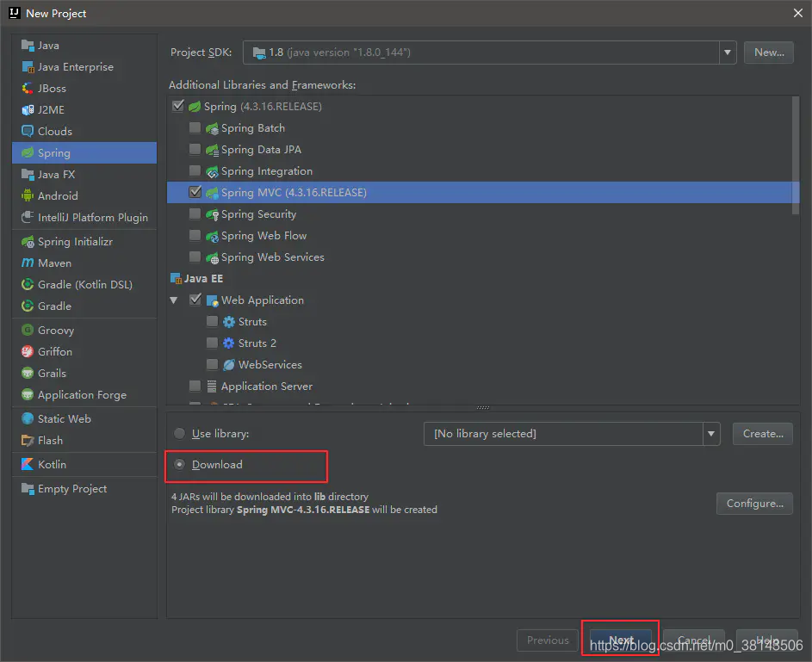
Task: Select the Static Web project type
Action: (x=84, y=418)
